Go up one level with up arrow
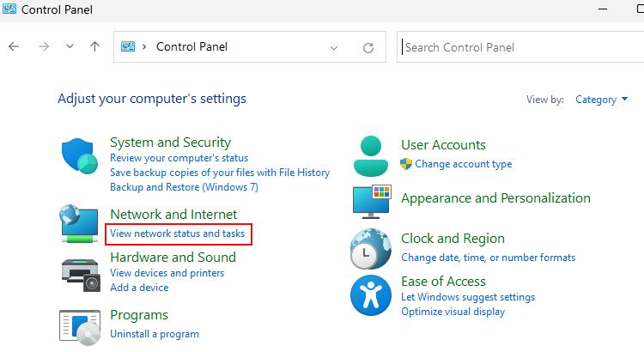Screen dimensions: 644x352 tap(94, 46)
